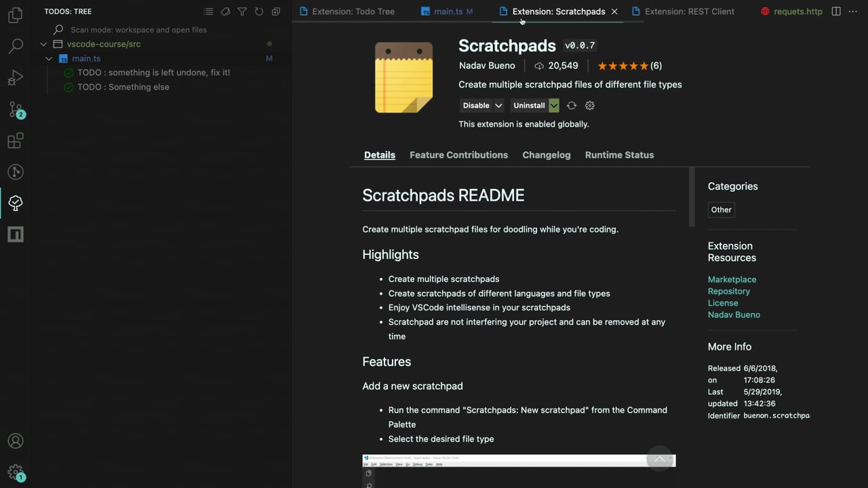Viewport: 868px width, 488px height.
Task: Click the README screenshot image
Action: (519, 471)
